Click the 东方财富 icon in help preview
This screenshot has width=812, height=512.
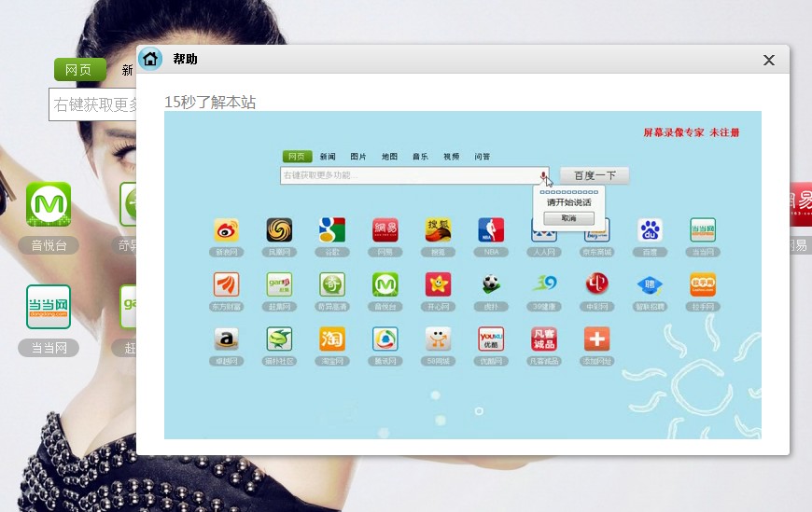click(x=226, y=284)
